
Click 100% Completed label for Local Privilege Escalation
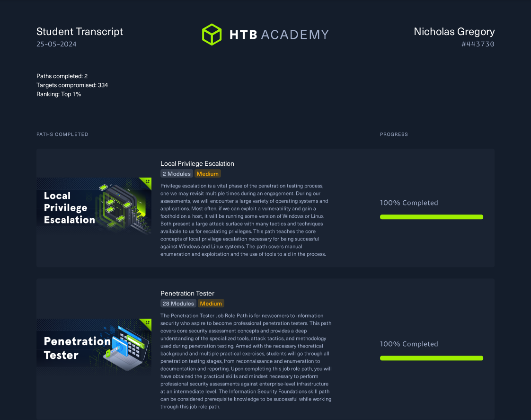coord(409,203)
